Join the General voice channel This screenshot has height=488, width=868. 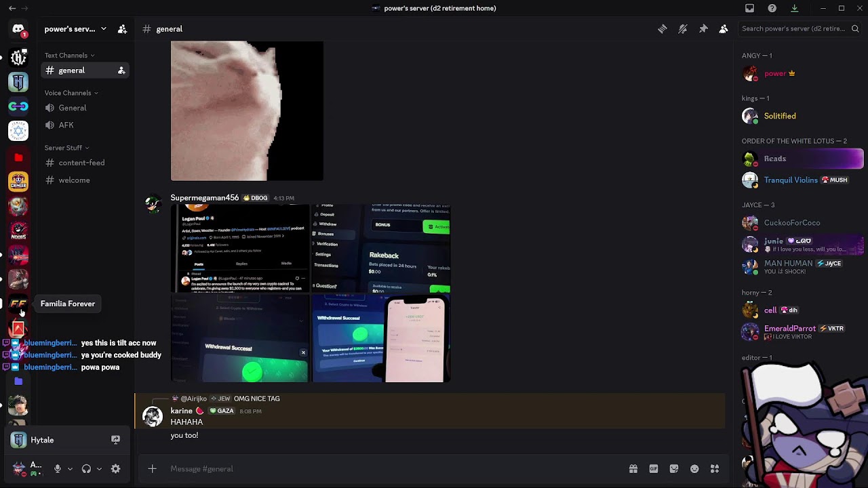[x=85, y=108]
